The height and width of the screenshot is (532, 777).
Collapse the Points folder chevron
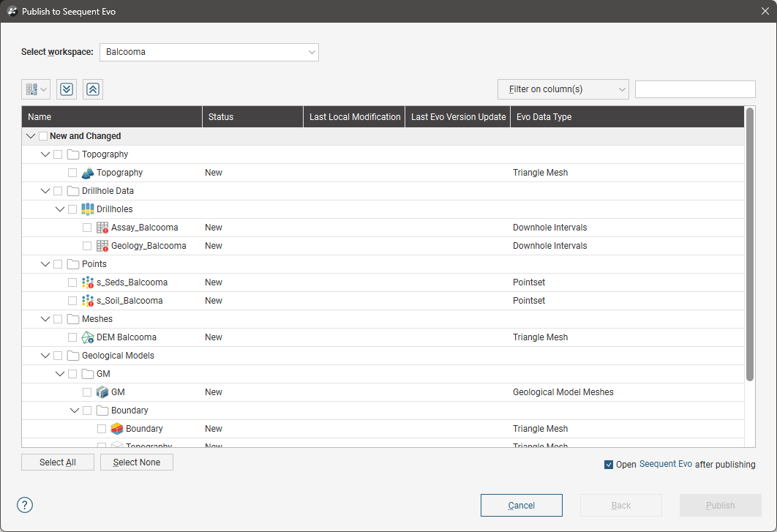tap(45, 264)
